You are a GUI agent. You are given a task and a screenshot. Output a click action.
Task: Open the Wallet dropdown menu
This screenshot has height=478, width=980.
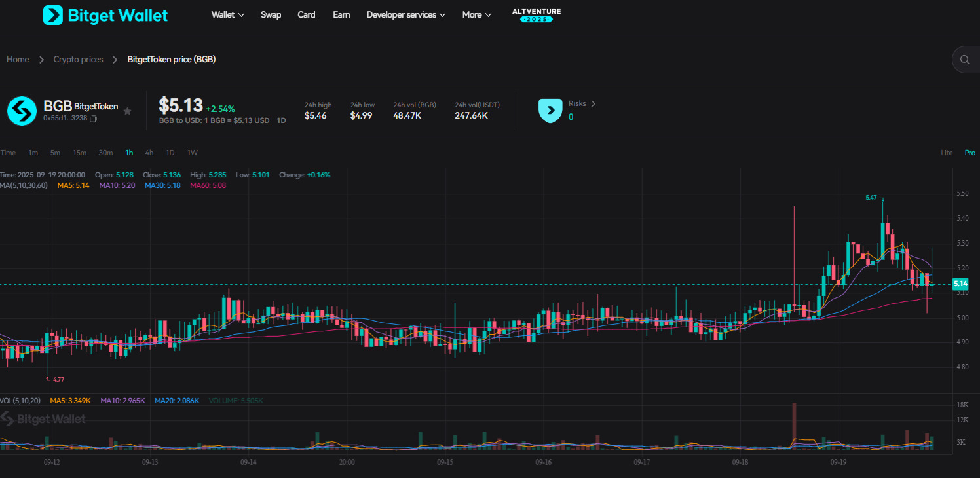tap(228, 14)
